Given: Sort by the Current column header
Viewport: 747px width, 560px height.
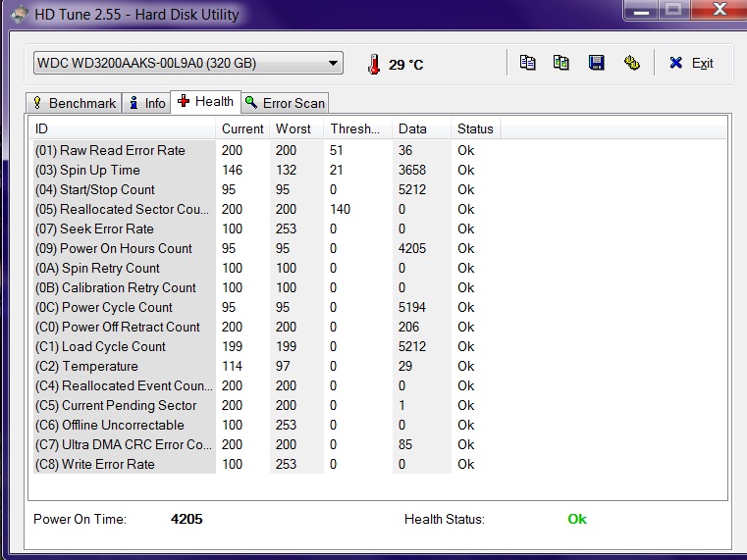Looking at the screenshot, I should pos(242,128).
